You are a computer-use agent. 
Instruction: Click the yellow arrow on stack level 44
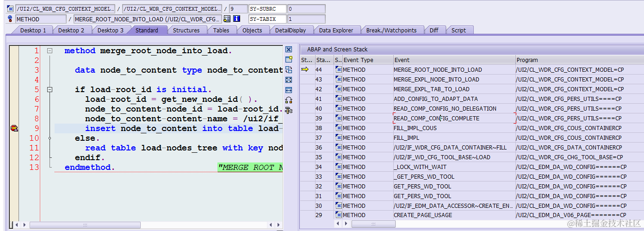305,69
